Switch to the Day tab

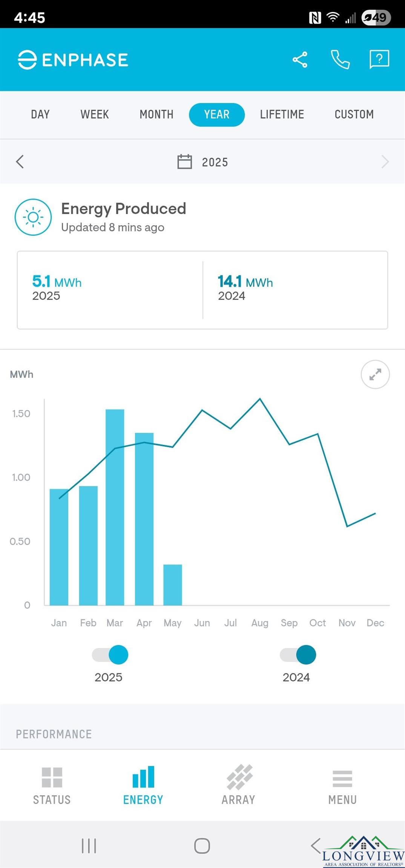pos(40,115)
